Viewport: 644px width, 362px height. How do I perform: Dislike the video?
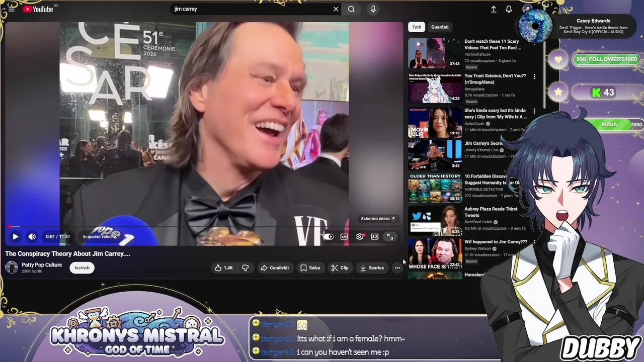pos(245,268)
